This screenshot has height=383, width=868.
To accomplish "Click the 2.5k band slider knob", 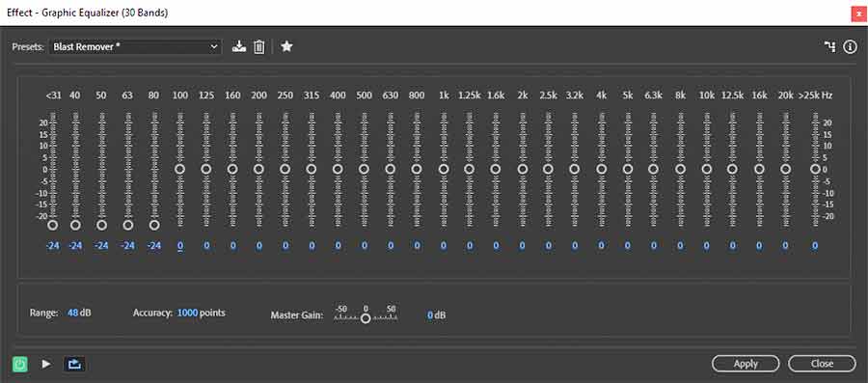I will click(548, 169).
